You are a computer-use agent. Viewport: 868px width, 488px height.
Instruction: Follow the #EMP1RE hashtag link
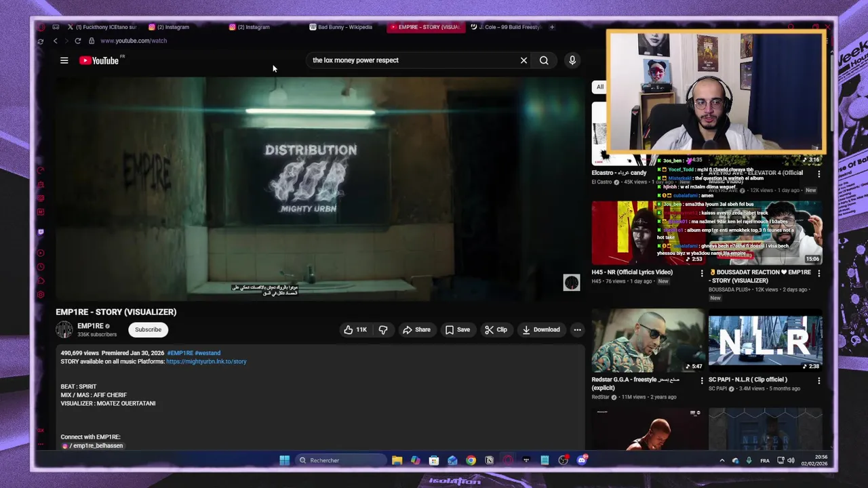tap(180, 353)
